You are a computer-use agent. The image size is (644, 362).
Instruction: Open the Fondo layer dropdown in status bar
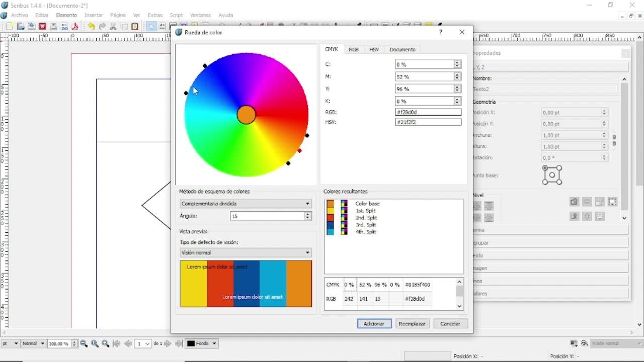202,343
